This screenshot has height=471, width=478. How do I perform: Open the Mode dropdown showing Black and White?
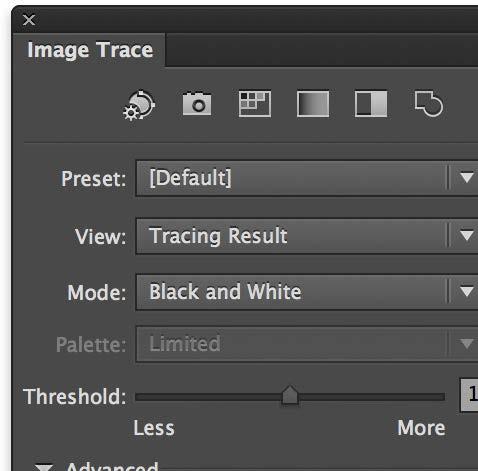point(307,292)
